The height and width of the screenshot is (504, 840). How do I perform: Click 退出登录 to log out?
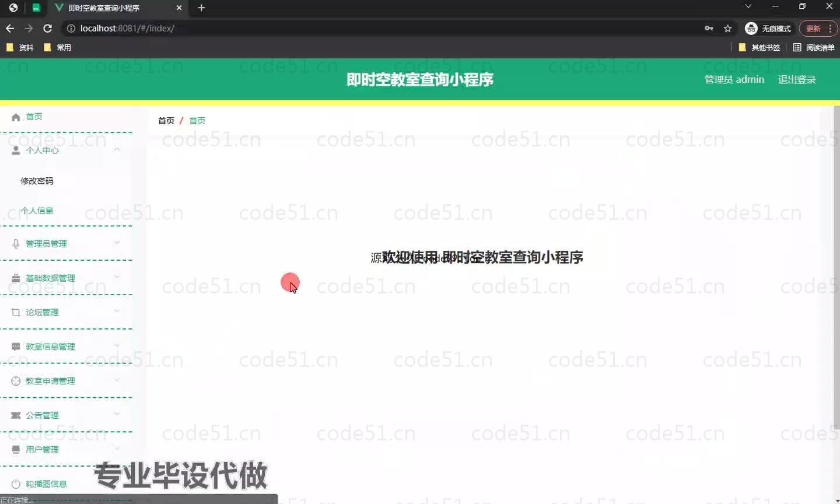click(797, 79)
